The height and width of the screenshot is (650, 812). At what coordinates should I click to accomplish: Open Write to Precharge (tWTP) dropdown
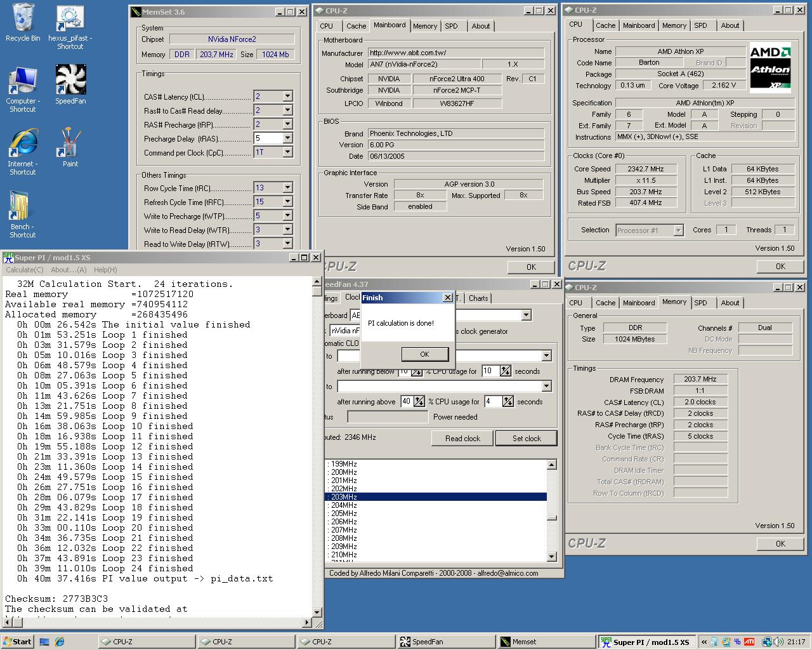(287, 216)
